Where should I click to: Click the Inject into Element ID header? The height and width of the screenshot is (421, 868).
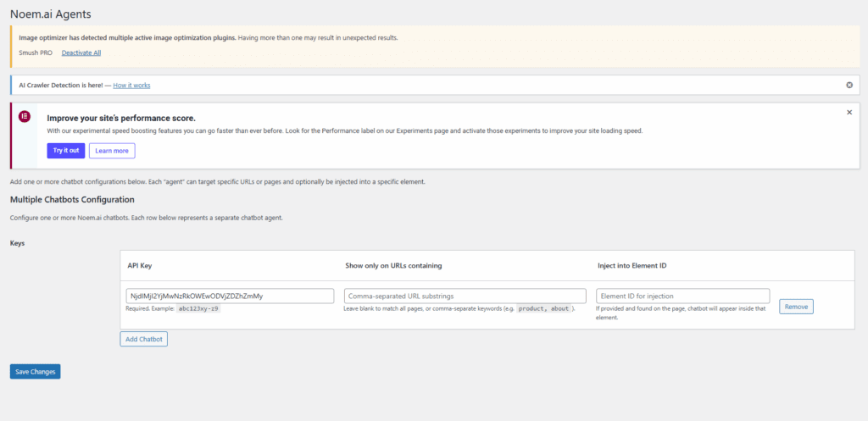pos(632,266)
